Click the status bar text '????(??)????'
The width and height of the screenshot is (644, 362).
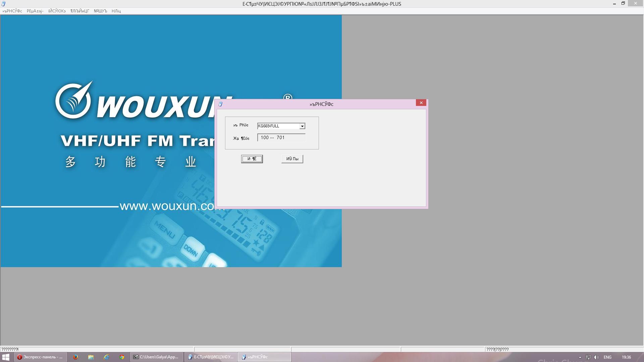(497, 349)
